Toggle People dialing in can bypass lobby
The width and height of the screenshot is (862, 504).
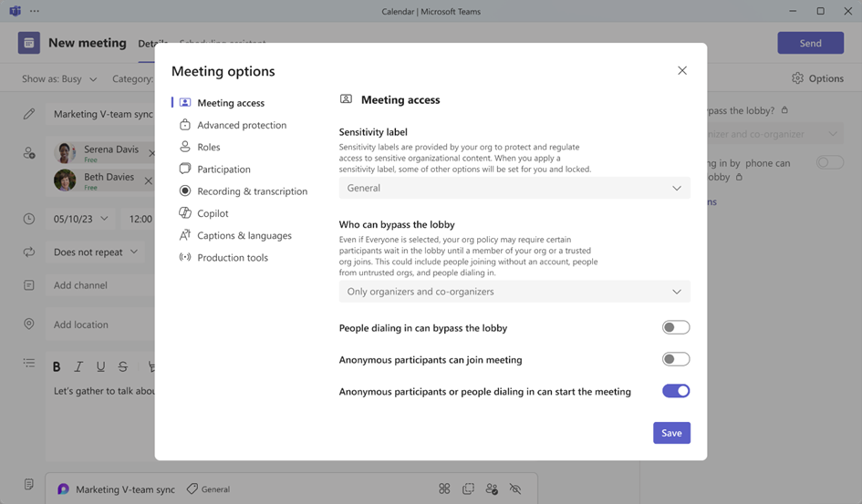pos(676,327)
